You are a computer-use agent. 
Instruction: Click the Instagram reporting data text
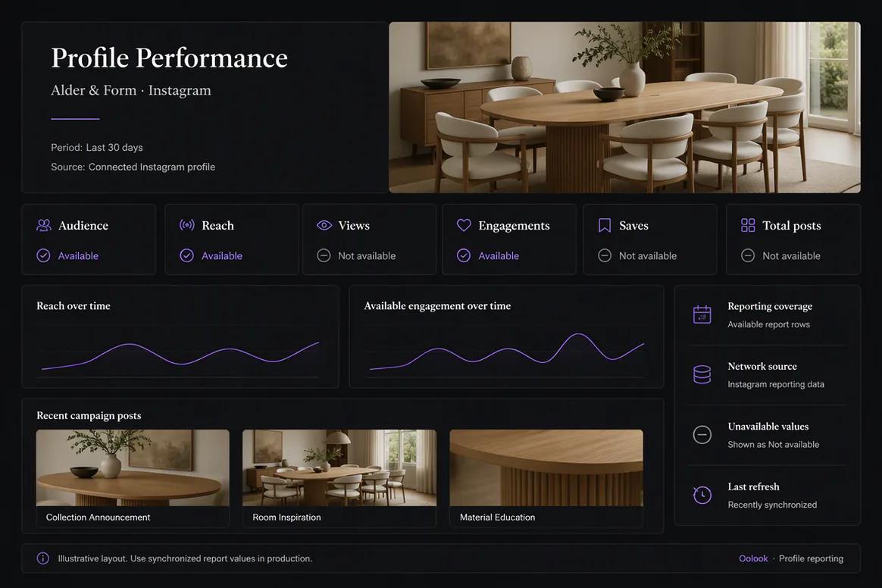click(776, 384)
